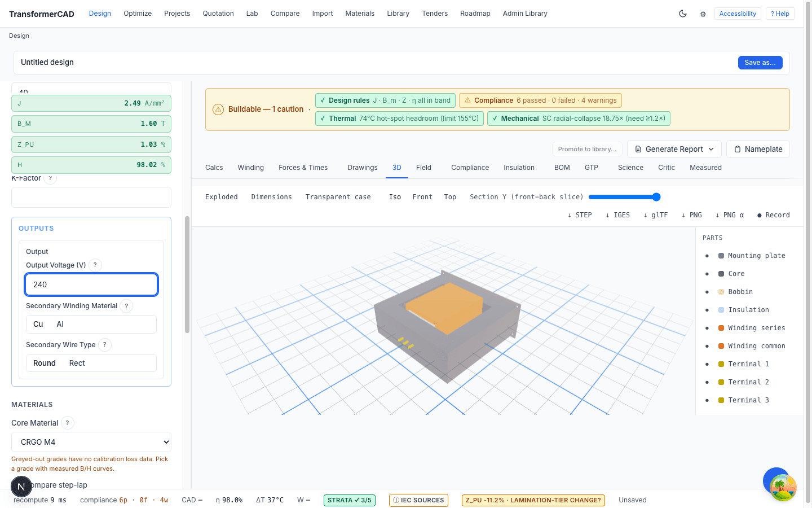812x508 pixels.
Task: Open help tooltip for Secondary Wire Type
Action: [x=104, y=345]
